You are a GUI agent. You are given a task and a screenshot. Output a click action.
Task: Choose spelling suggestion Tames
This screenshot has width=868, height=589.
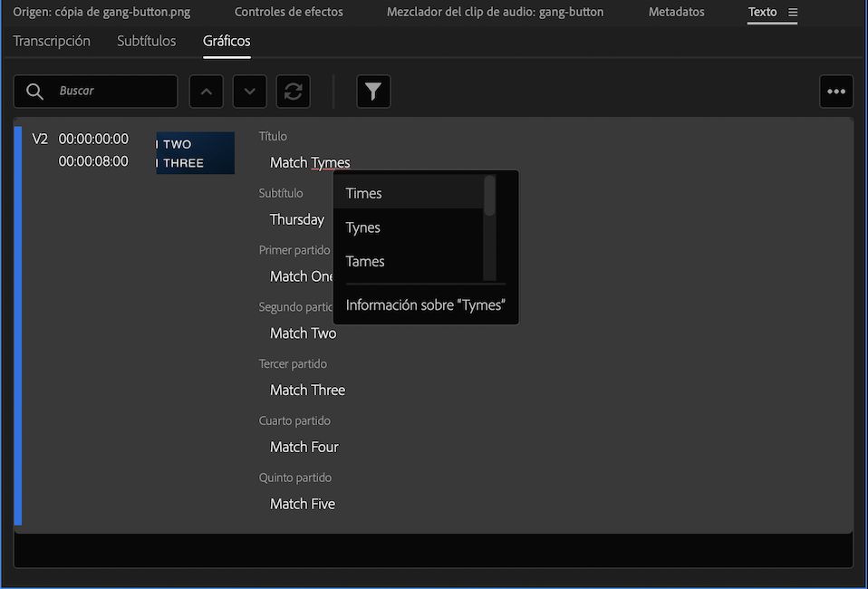409,261
